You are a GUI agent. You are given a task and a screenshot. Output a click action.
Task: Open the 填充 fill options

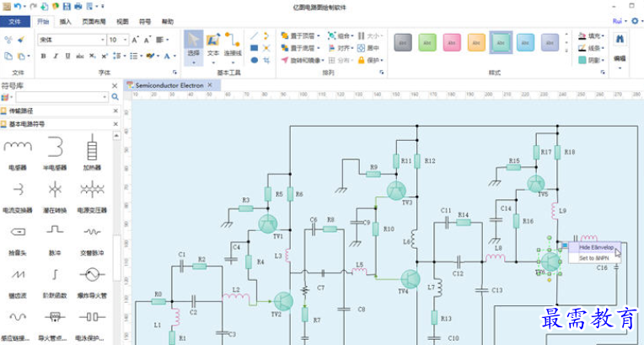592,36
